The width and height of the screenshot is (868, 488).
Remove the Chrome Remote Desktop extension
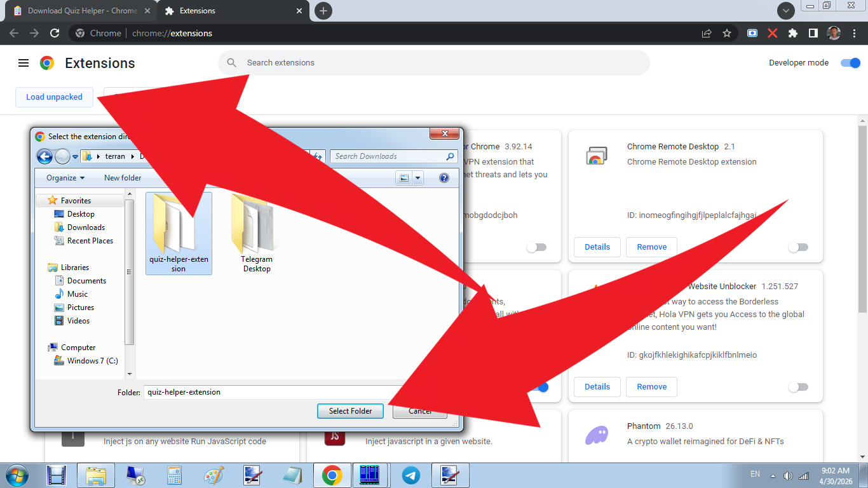pyautogui.click(x=652, y=247)
